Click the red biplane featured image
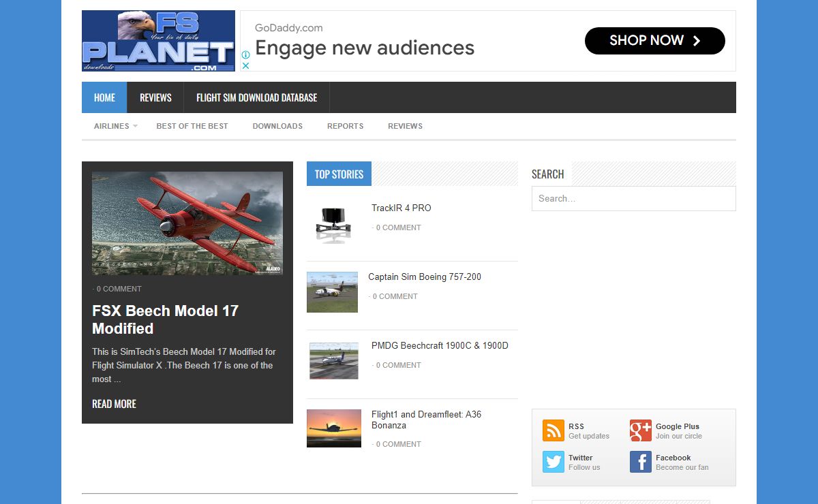Screen dimensions: 818x504 pos(187,223)
